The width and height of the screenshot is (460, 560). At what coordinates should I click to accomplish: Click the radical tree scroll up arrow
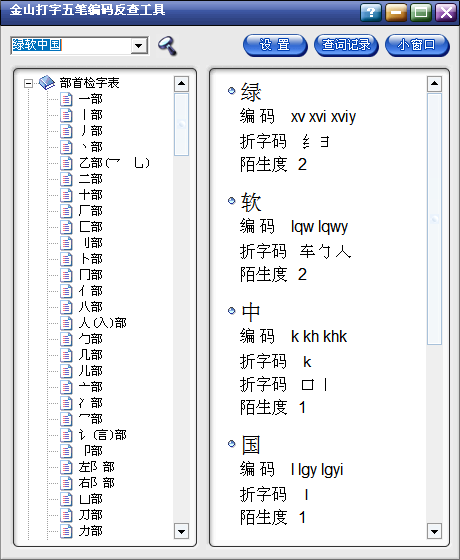pos(181,84)
